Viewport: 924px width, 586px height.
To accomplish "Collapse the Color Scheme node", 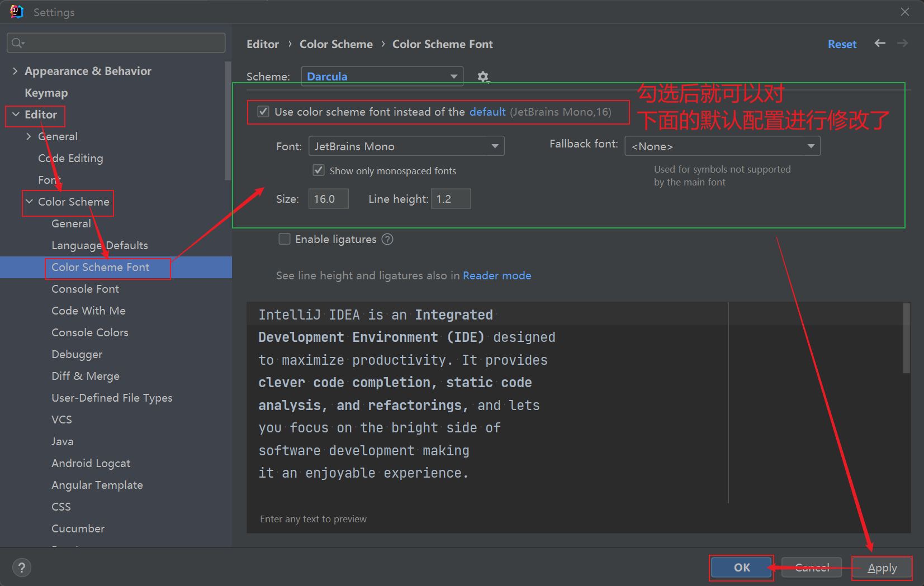I will click(x=29, y=202).
